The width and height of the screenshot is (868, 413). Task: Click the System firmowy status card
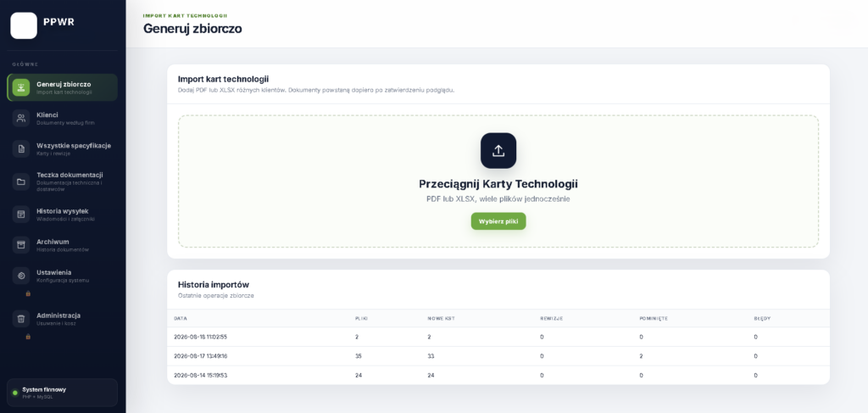coord(62,393)
